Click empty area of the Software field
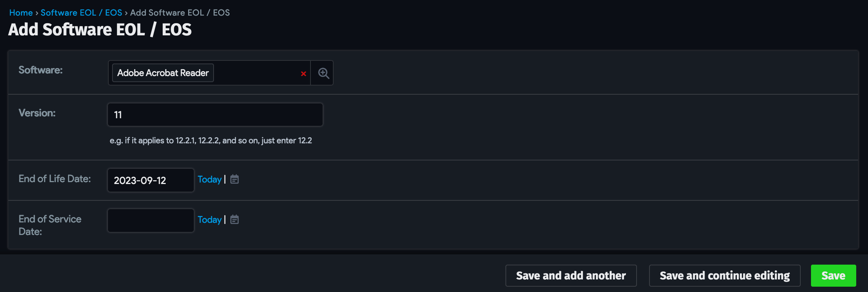 tap(257, 73)
